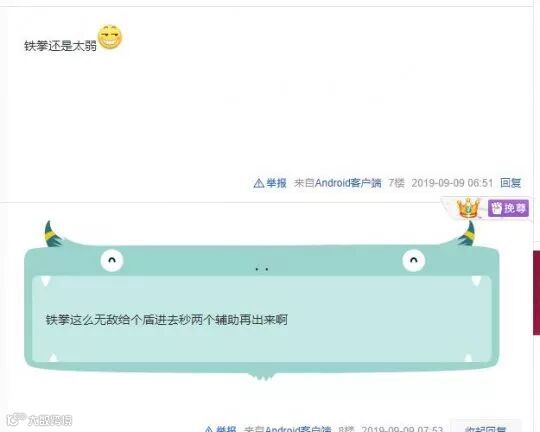Click the 铁拳还是太弱 post text
540x432 pixels.
pos(60,46)
